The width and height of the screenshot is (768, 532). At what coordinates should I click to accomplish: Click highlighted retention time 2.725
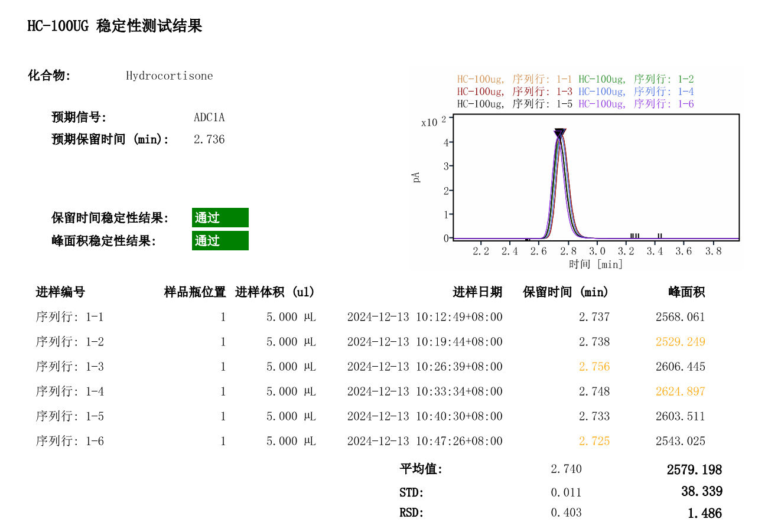[x=594, y=441]
